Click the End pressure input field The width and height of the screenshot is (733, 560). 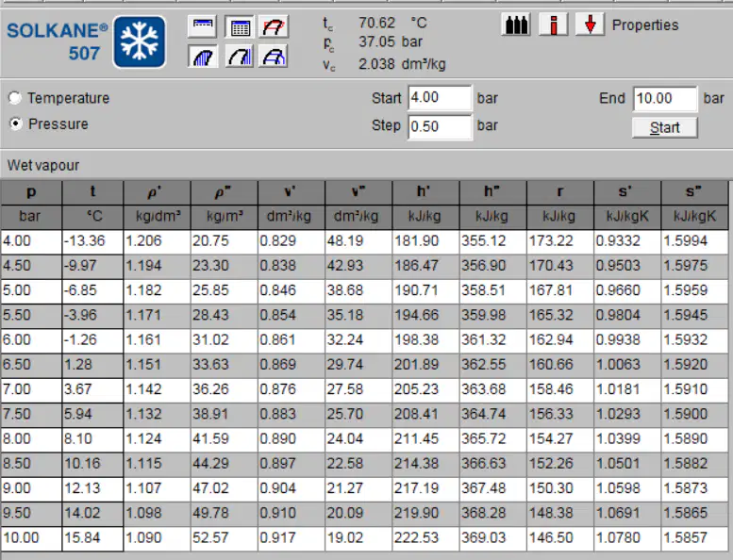coord(665,99)
